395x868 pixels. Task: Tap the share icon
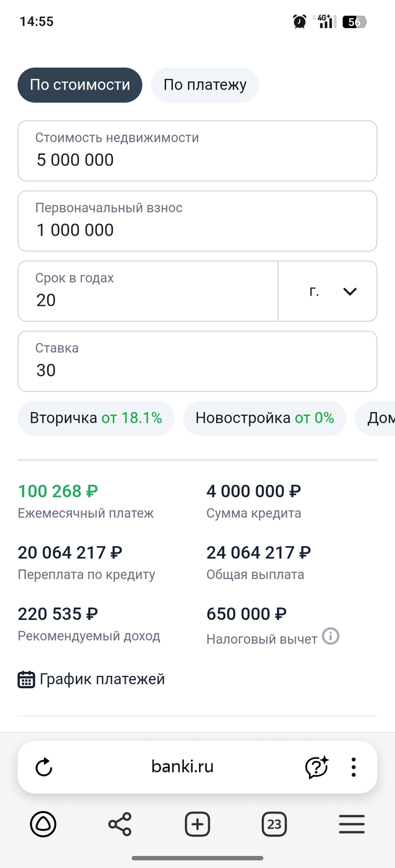[120, 825]
